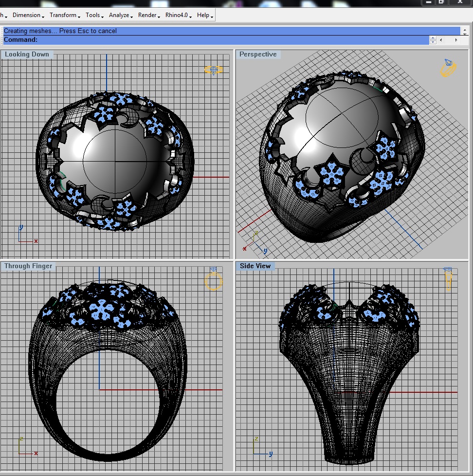The width and height of the screenshot is (473, 476).
Task: Open the Tools menu
Action: tap(94, 15)
